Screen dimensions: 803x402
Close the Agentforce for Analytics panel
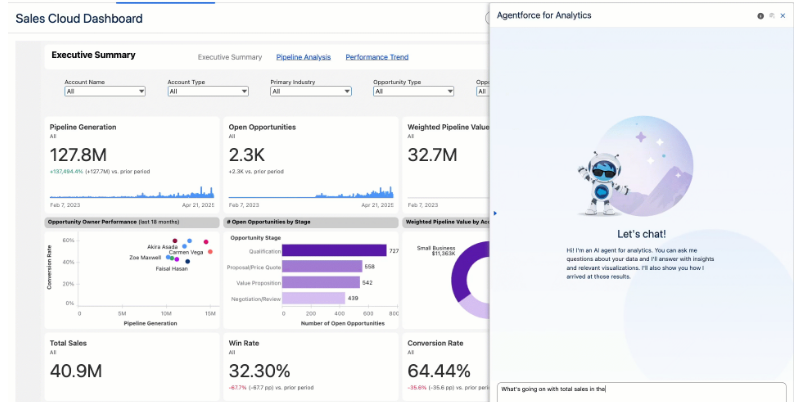783,16
